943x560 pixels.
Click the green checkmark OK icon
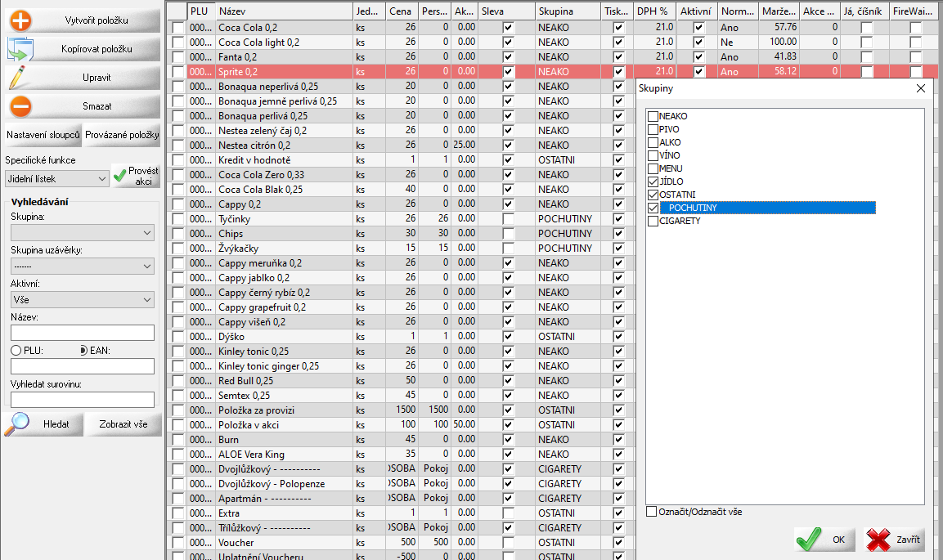(809, 540)
